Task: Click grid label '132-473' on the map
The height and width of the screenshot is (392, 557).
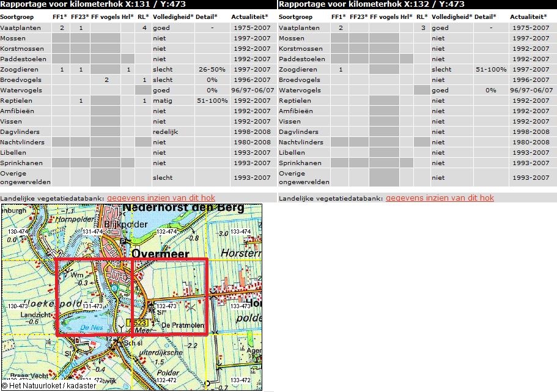Action: [x=166, y=306]
